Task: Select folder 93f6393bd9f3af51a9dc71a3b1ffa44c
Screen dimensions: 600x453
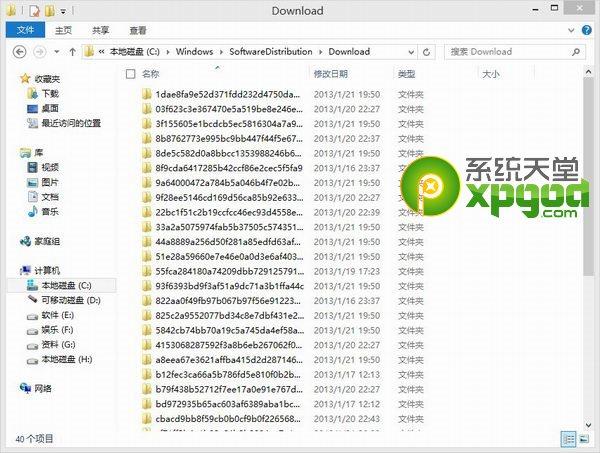Action: pyautogui.click(x=230, y=286)
